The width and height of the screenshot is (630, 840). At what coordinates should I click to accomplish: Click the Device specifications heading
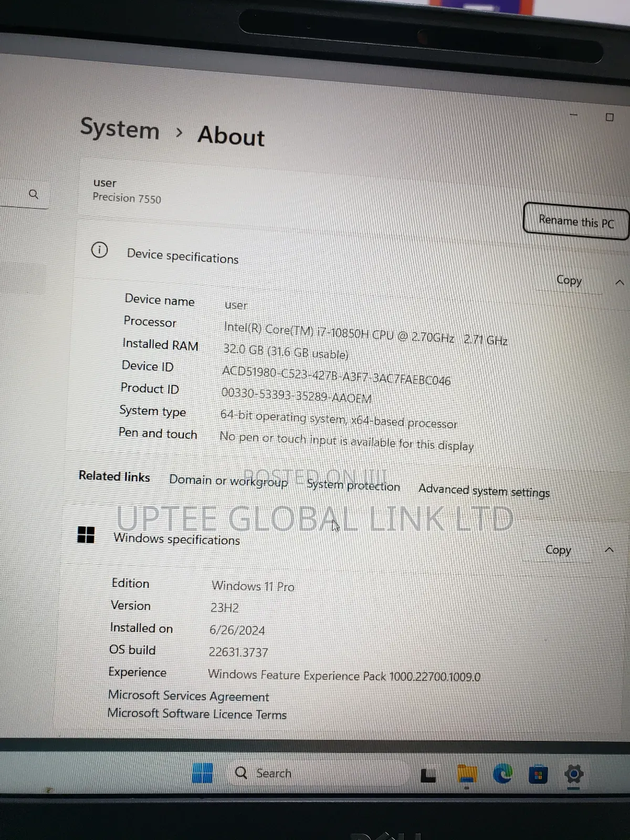(183, 257)
